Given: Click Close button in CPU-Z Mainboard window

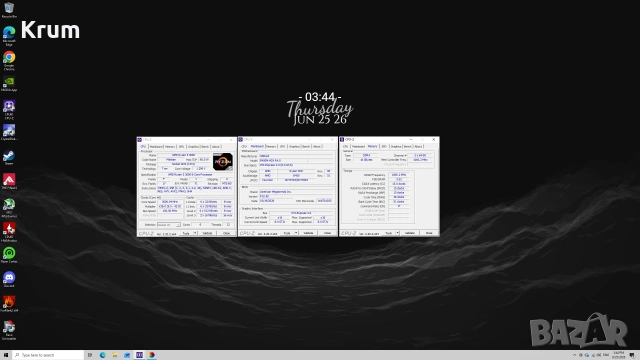Looking at the screenshot, I should click(328, 233).
